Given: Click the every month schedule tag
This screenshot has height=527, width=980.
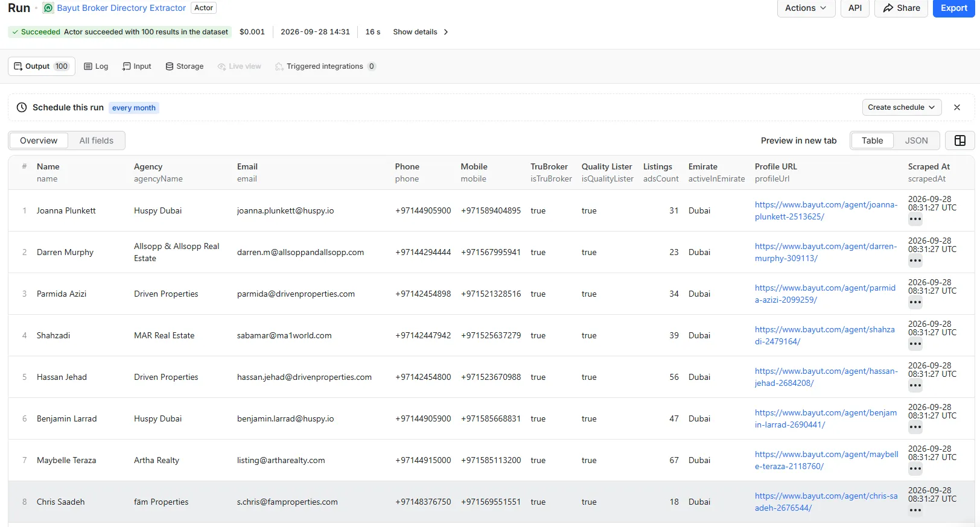Looking at the screenshot, I should (x=134, y=108).
